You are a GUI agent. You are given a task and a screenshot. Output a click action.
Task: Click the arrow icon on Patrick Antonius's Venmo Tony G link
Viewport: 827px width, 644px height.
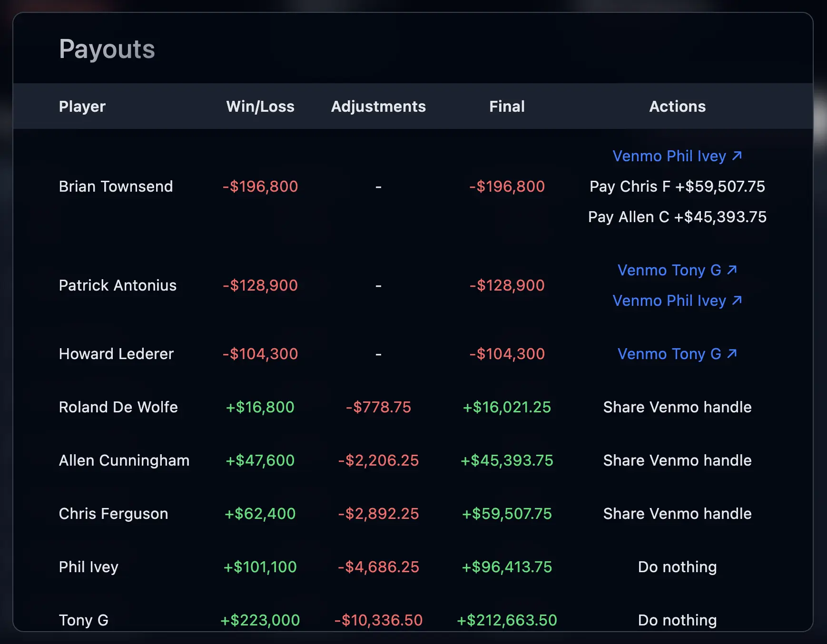[x=732, y=270]
